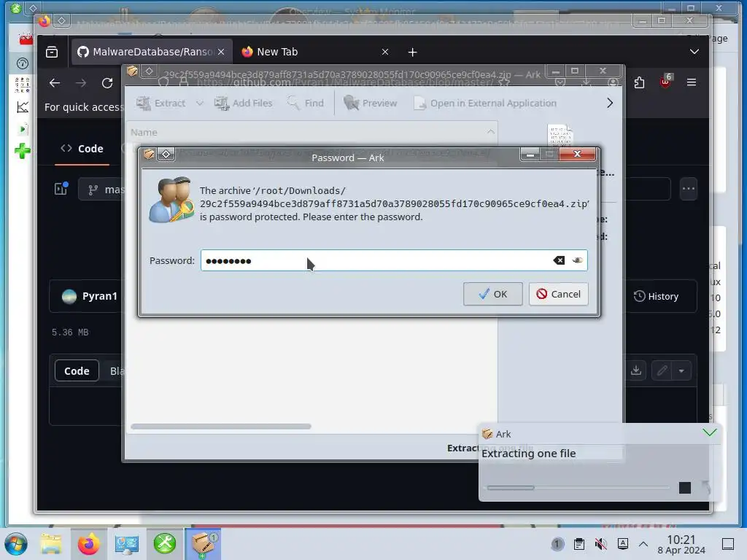Open the start menu in the taskbar
This screenshot has height=560, width=747.
click(16, 544)
